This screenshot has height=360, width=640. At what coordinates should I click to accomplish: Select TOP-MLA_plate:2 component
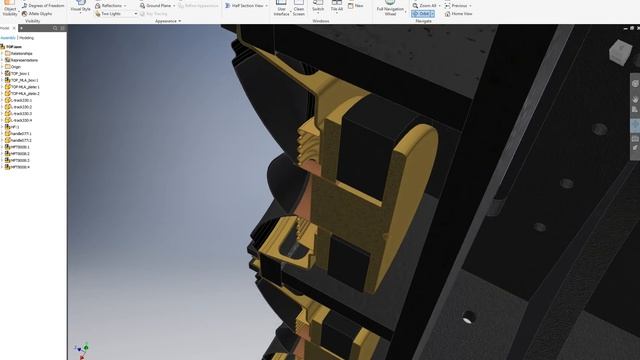point(22,93)
